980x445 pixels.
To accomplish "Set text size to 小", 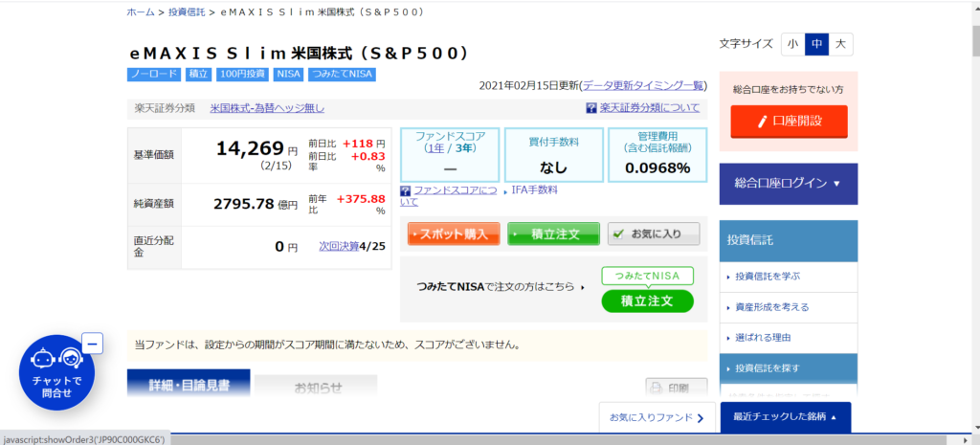I will [793, 44].
